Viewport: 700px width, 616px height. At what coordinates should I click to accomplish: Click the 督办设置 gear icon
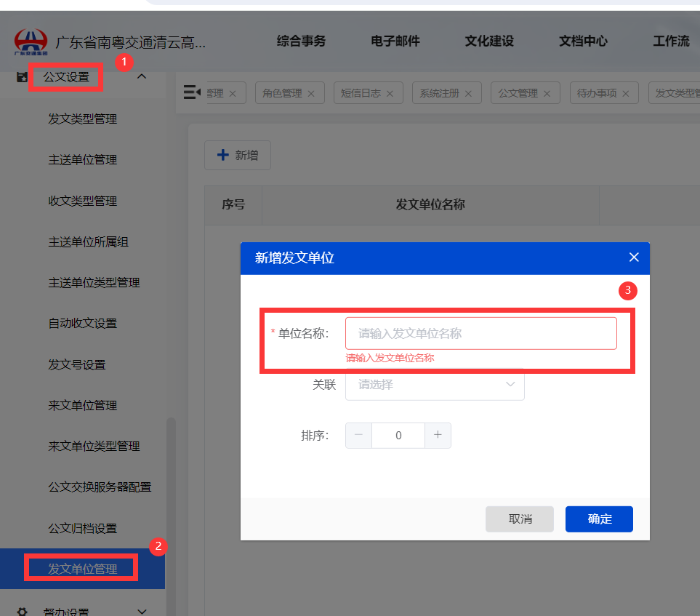(x=22, y=611)
